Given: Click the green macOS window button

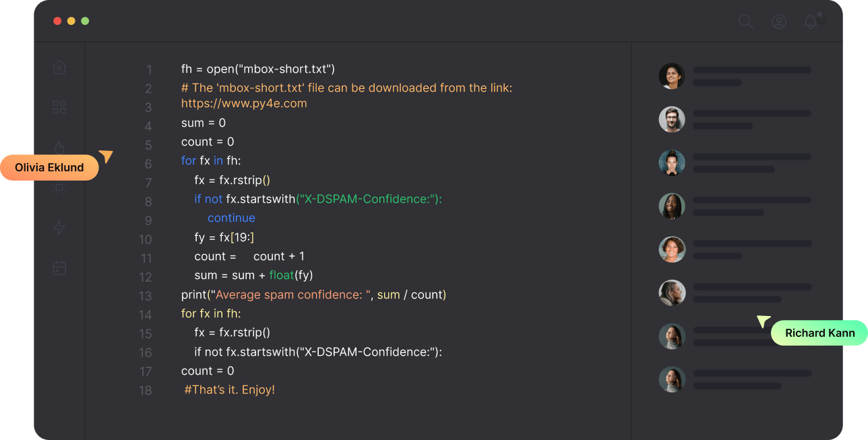Looking at the screenshot, I should (85, 21).
